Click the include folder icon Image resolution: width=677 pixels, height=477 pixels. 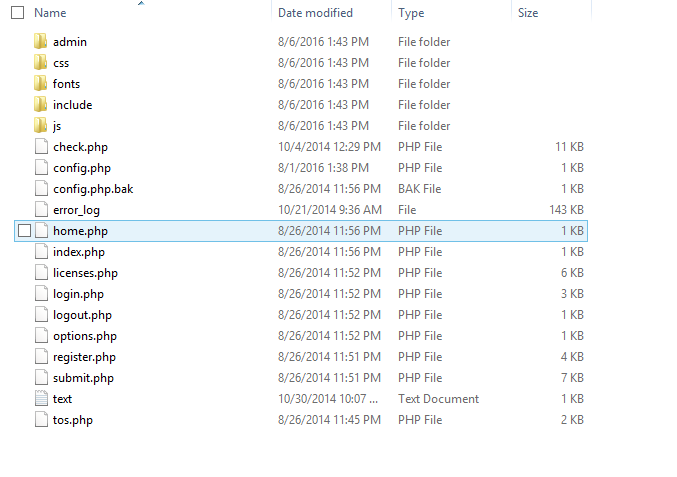(x=41, y=105)
